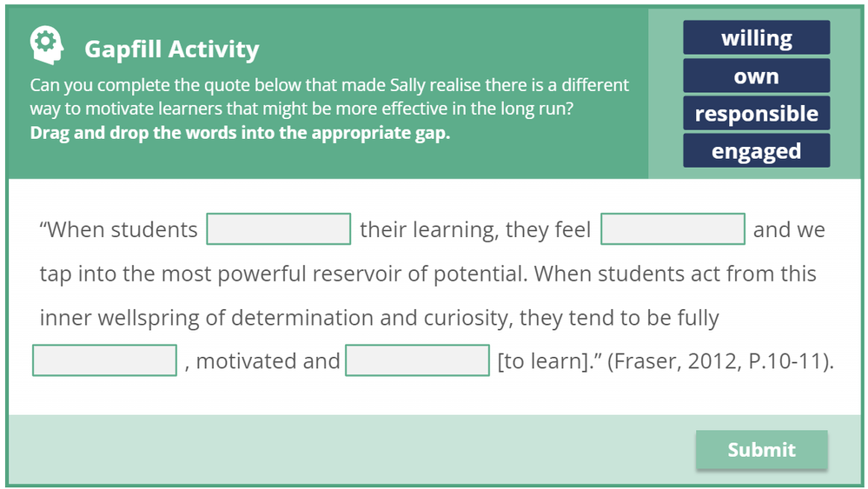Choose the "responsible" word tile
868x489 pixels.
[756, 114]
